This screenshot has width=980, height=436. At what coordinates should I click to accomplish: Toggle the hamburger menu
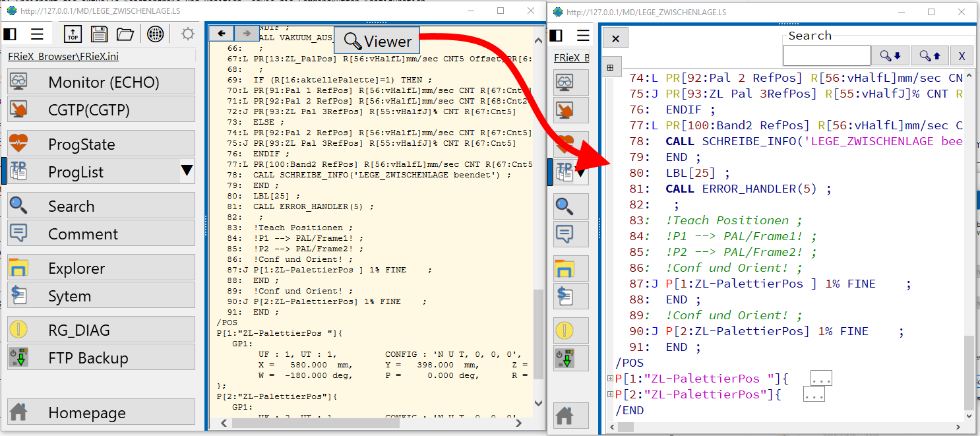point(38,34)
